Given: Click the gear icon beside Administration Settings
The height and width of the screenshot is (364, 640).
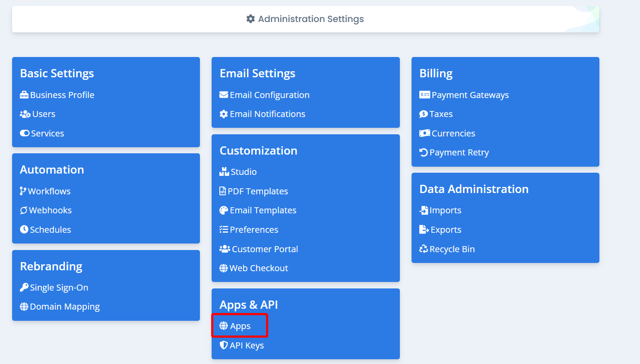Looking at the screenshot, I should click(x=250, y=19).
